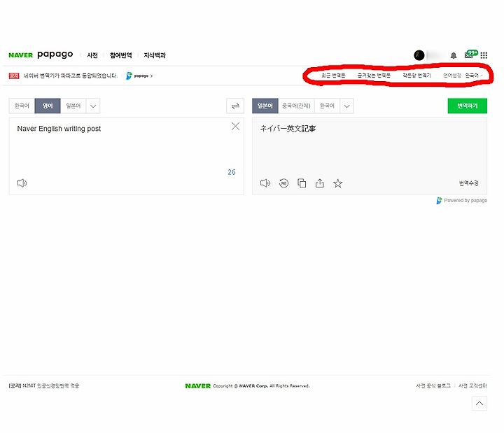Image resolution: width=504 pixels, height=433 pixels.
Task: Read the Papago integration notice text
Action: coord(71,76)
